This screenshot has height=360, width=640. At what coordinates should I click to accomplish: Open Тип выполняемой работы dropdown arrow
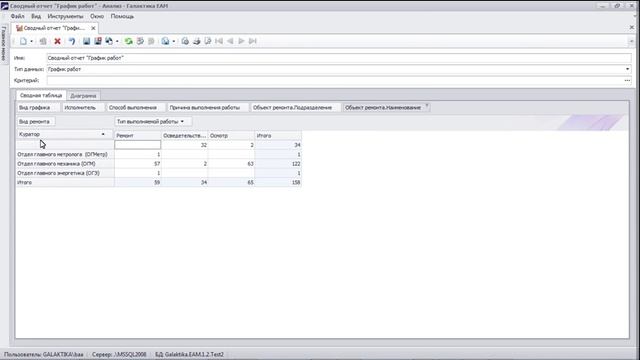pyautogui.click(x=182, y=122)
